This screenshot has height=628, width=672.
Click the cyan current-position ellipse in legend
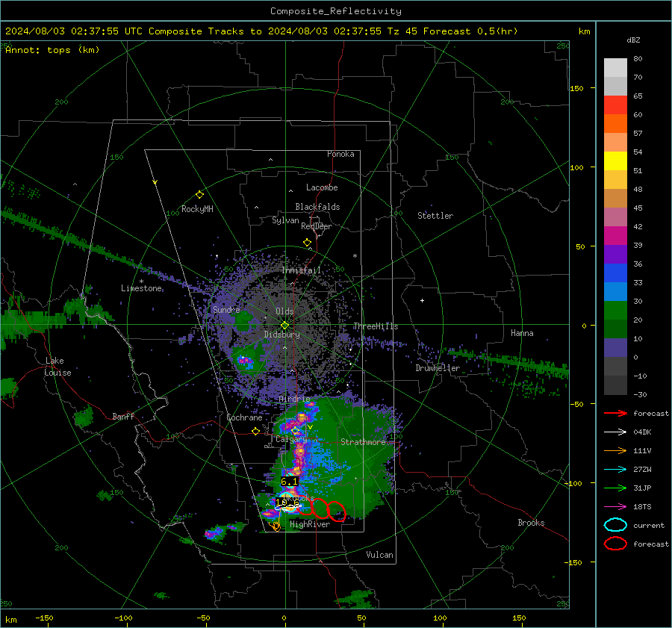(x=615, y=525)
